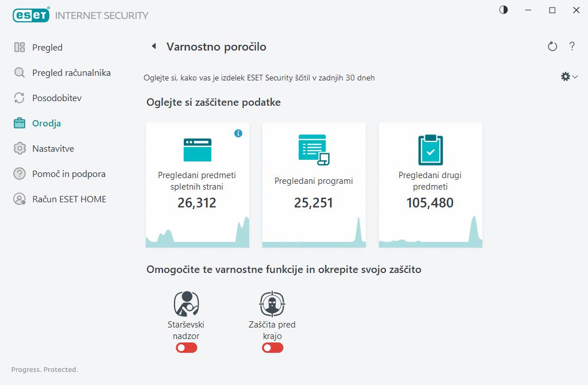Image resolution: width=588 pixels, height=385 pixels.
Task: Click the Pregledani predmeti spletnih strani card
Action: pos(197,184)
